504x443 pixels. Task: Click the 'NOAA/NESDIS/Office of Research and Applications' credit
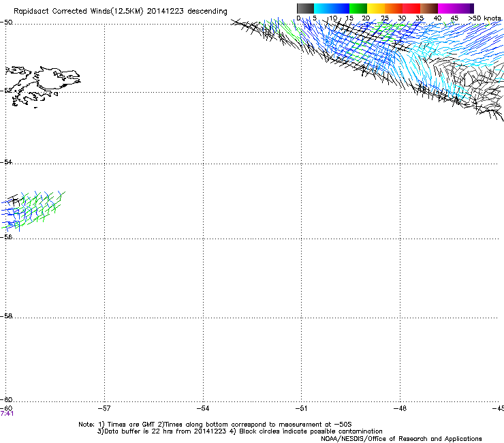[401, 439]
